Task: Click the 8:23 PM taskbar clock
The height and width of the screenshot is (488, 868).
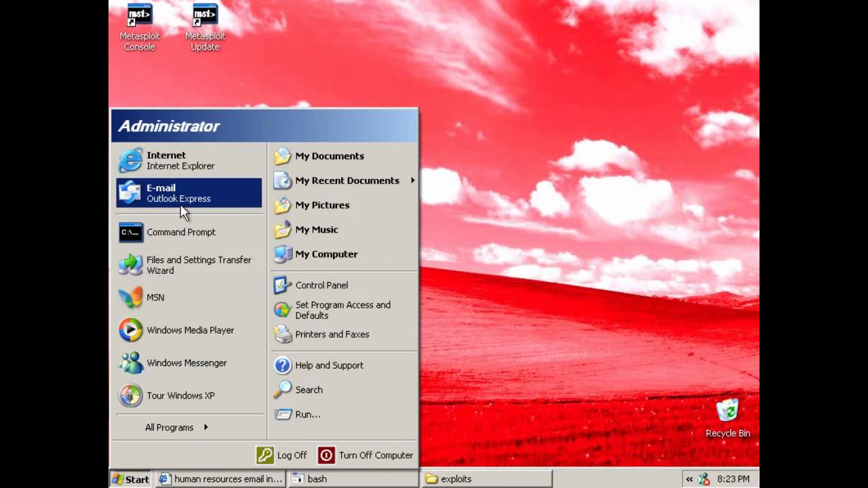Action: pos(733,479)
